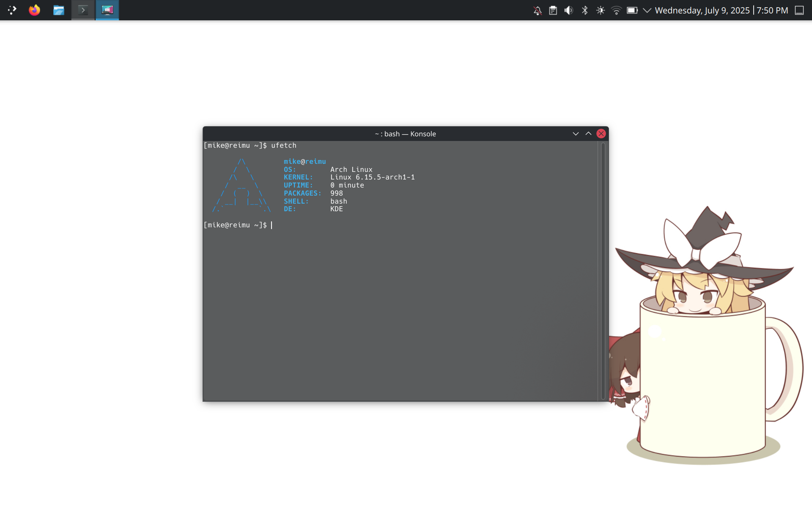Image resolution: width=812 pixels, height=508 pixels.
Task: Open the Bluetooth tray icon
Action: [x=584, y=11]
